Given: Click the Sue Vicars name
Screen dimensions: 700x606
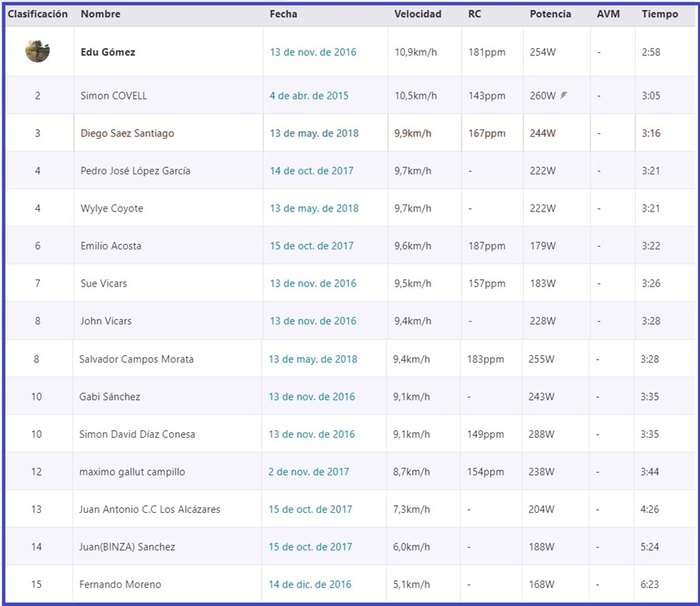Looking at the screenshot, I should [103, 283].
